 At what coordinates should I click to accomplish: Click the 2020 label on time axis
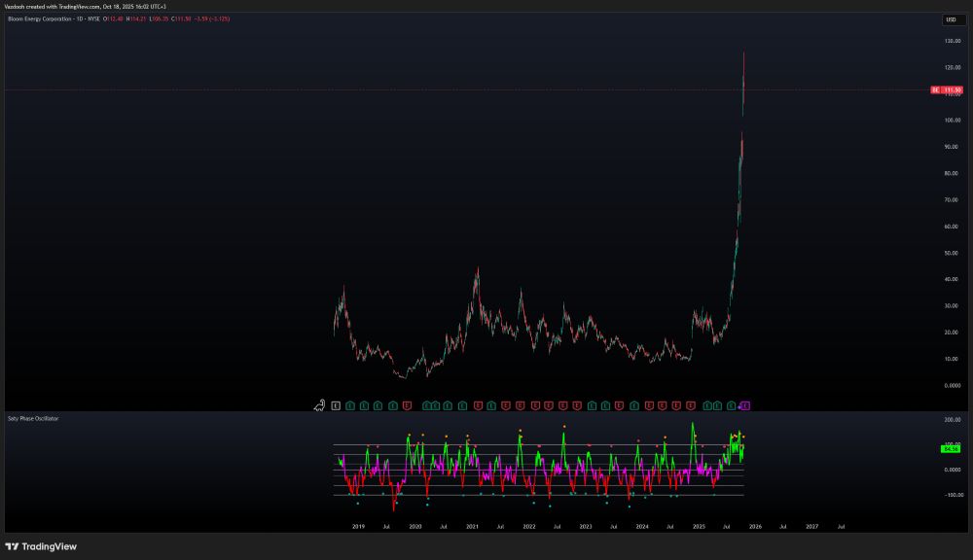pyautogui.click(x=415, y=527)
